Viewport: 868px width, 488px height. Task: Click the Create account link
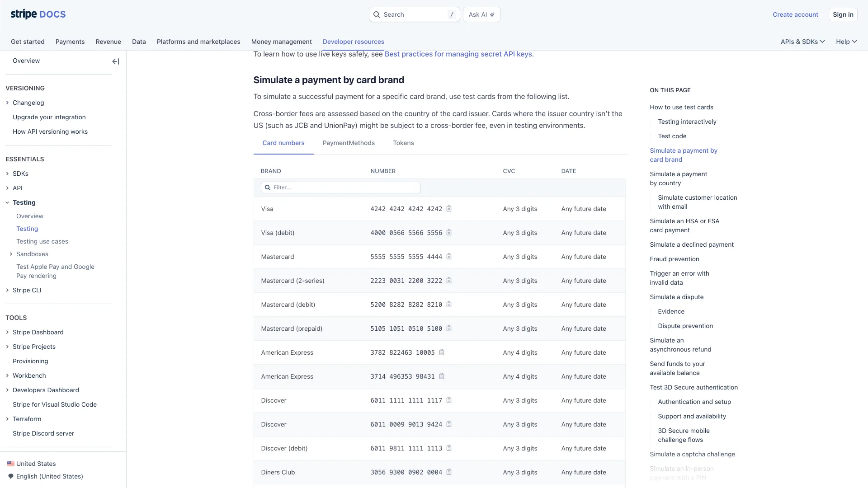coord(795,14)
